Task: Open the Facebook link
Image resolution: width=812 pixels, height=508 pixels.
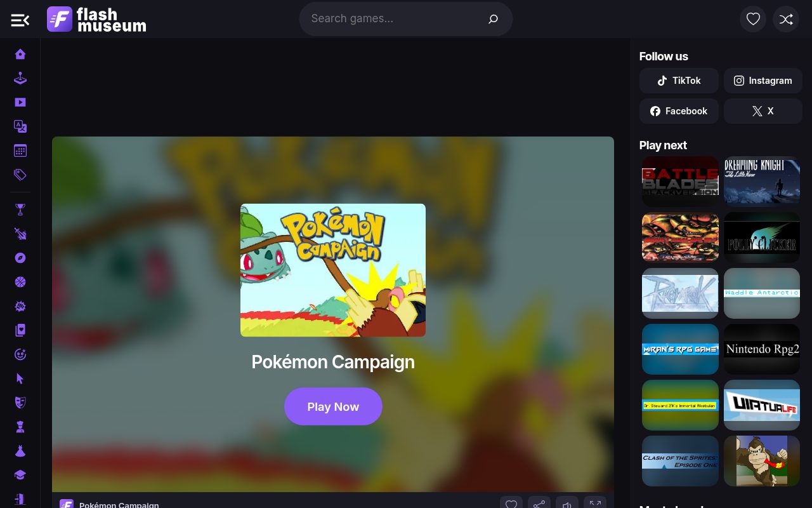Action: coord(679,111)
